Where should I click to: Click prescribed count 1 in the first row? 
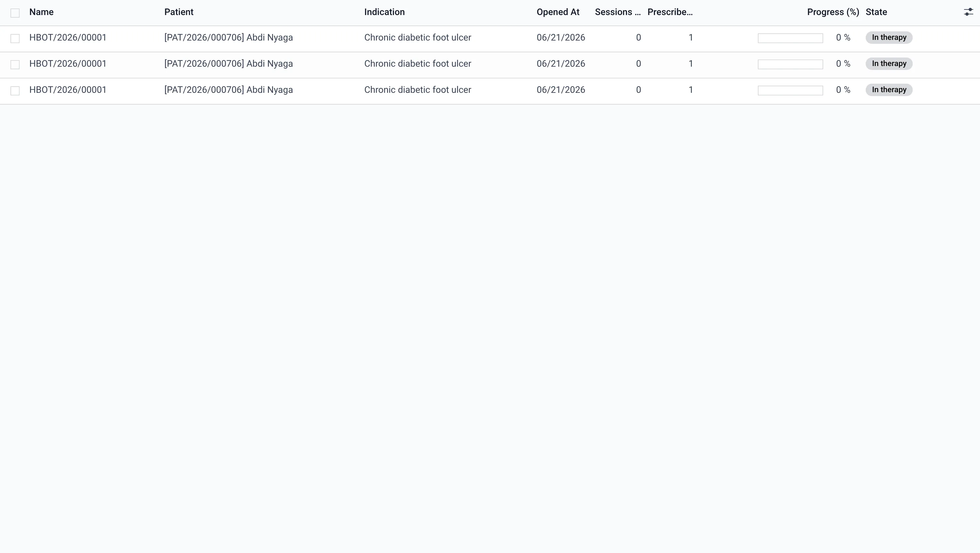[691, 38]
